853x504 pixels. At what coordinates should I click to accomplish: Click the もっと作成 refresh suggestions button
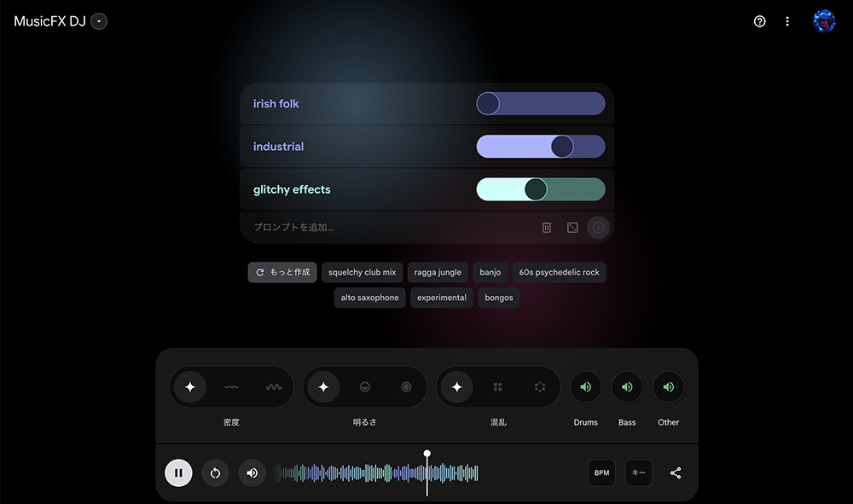tap(282, 272)
